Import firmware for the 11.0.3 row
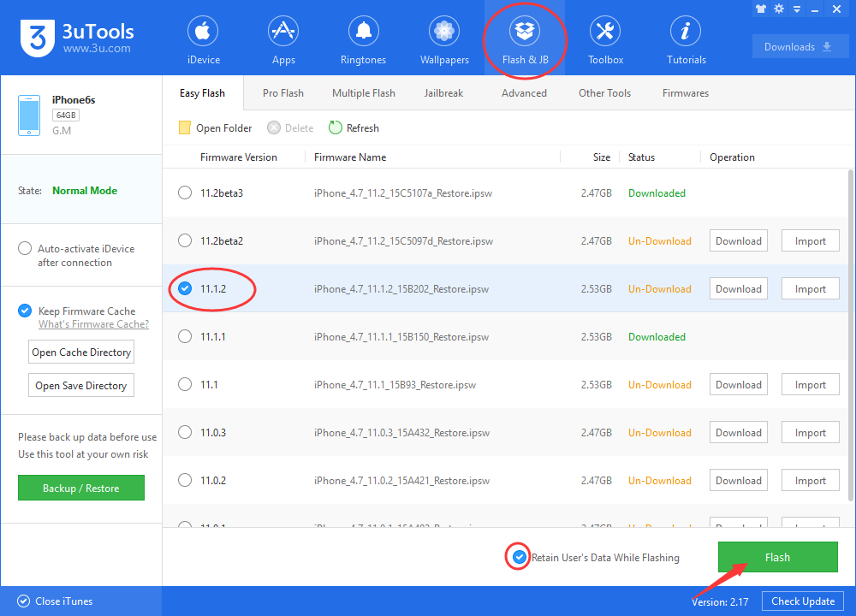Viewport: 856px width, 616px height. click(x=810, y=433)
